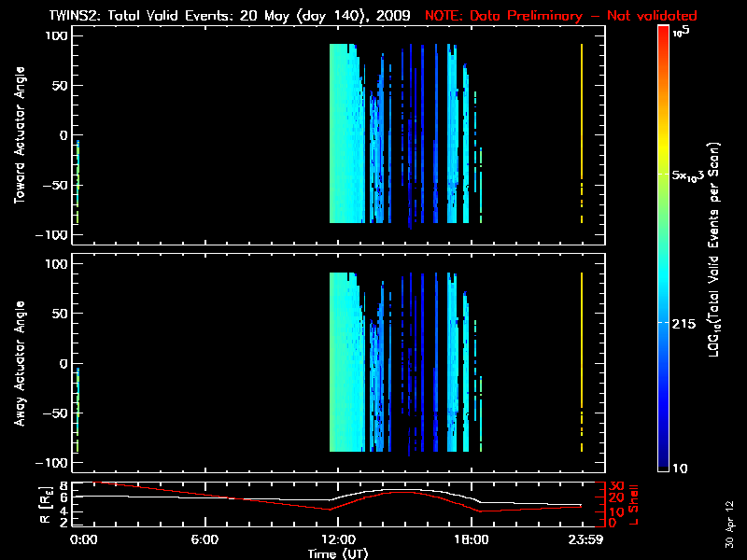Pick the red top end of the color bar
This screenshot has width=747, height=560.
(663, 32)
